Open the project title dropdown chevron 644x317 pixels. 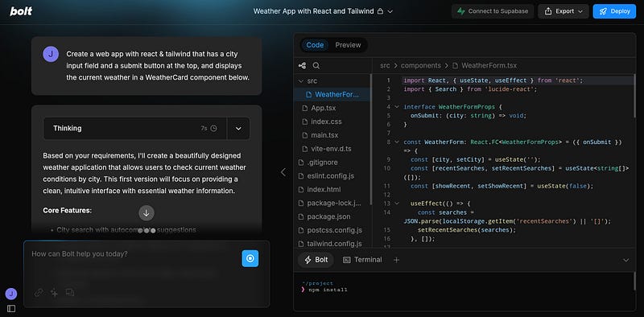(x=390, y=11)
